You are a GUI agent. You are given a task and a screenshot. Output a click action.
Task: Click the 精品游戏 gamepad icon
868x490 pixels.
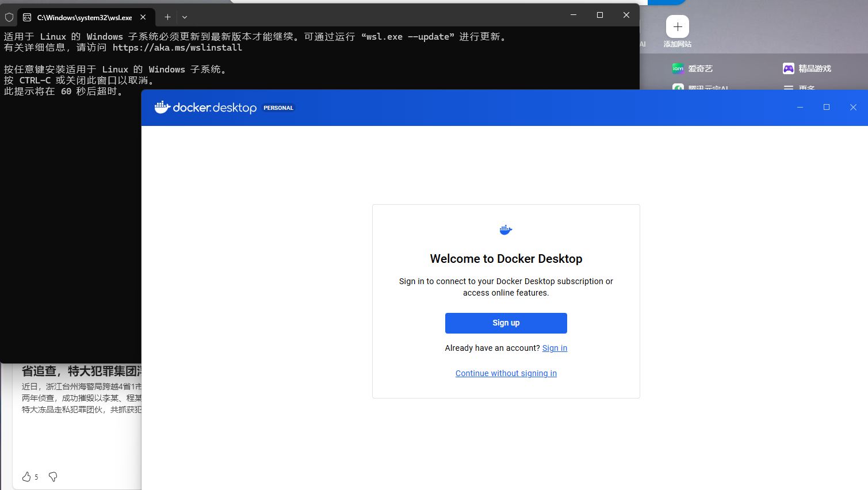point(789,68)
